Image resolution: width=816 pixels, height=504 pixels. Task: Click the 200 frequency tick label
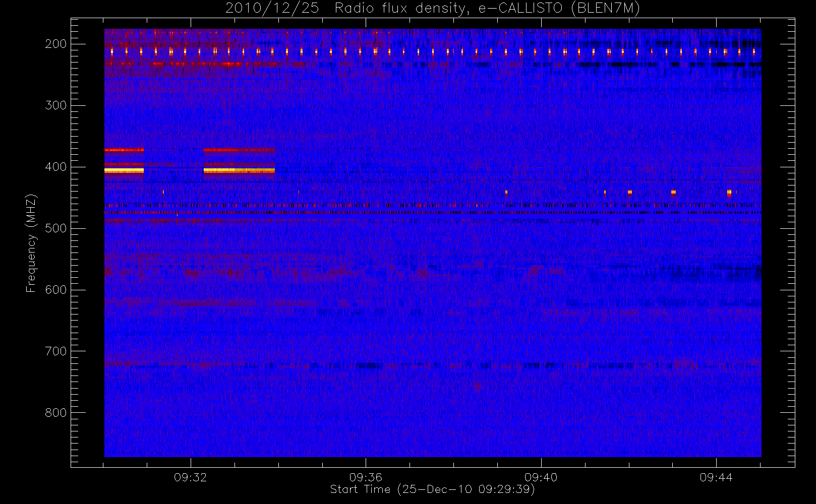(x=56, y=44)
